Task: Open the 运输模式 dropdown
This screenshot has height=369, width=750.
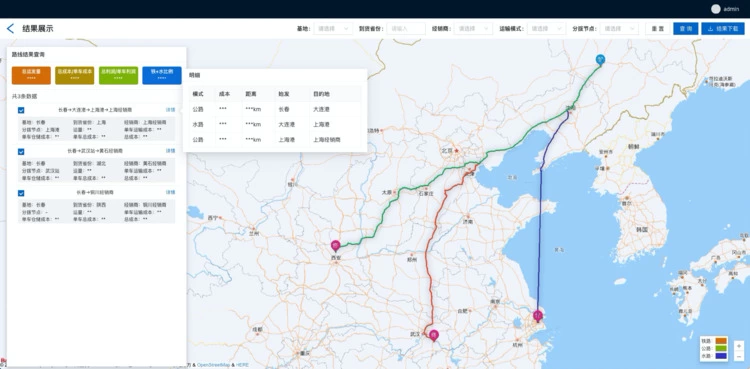Action: 546,29
